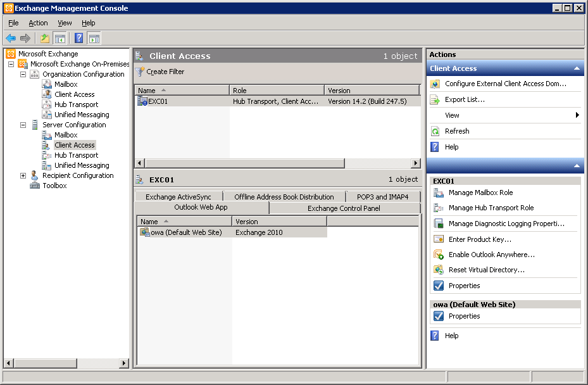The height and width of the screenshot is (385, 588).
Task: Click Reset Virtual Directory action
Action: click(486, 270)
